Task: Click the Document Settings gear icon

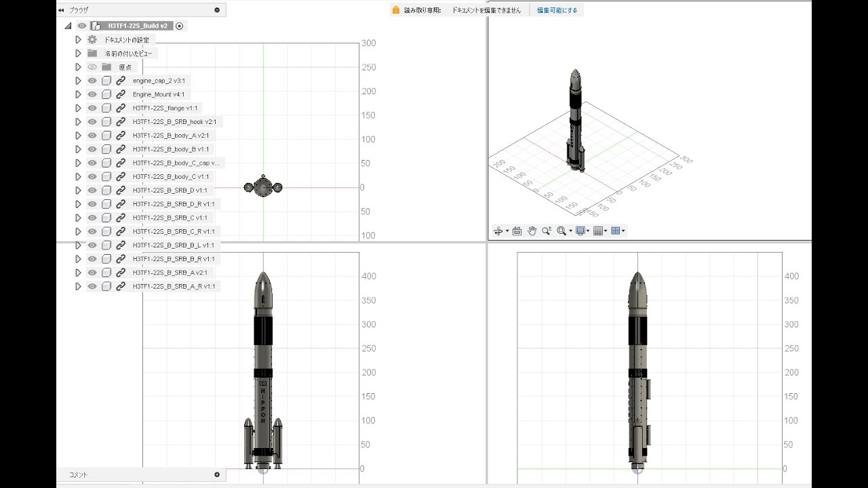Action: tap(92, 39)
